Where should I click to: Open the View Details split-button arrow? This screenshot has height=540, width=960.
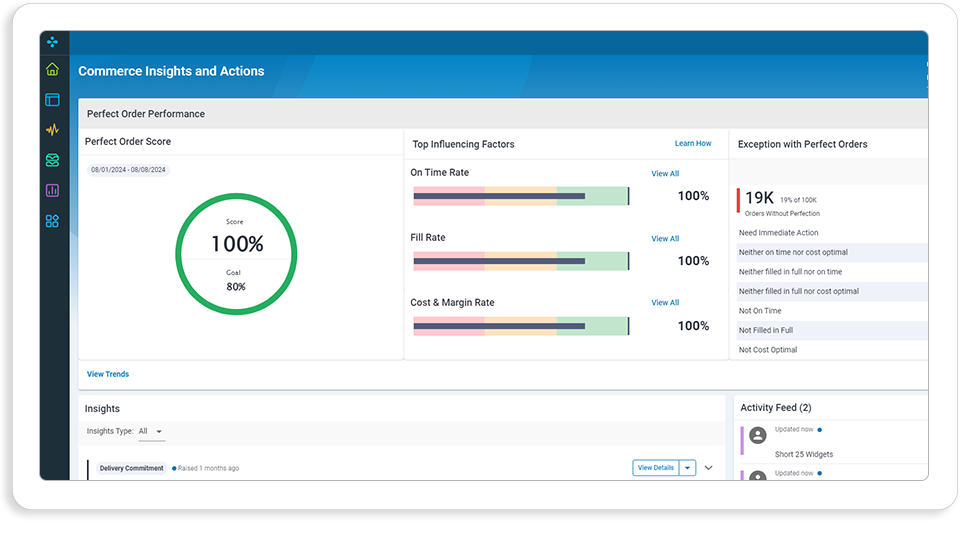click(688, 468)
